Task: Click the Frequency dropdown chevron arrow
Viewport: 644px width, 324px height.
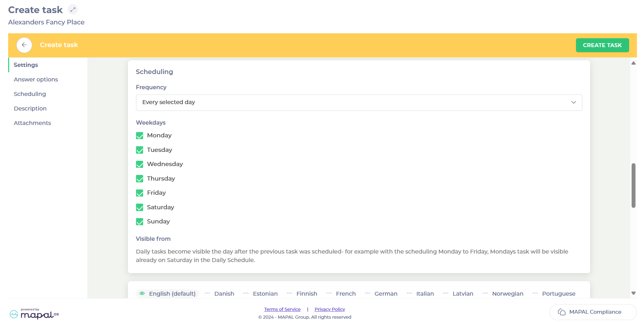Action: pyautogui.click(x=574, y=102)
